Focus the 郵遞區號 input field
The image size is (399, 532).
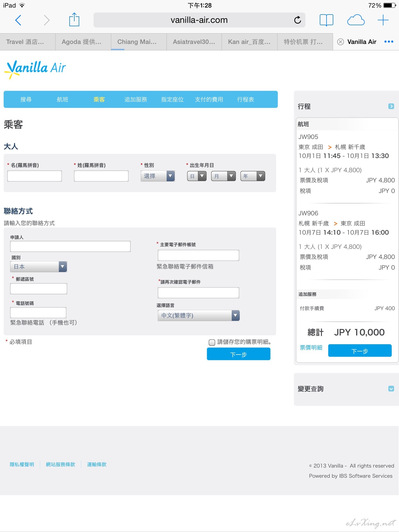click(x=39, y=289)
